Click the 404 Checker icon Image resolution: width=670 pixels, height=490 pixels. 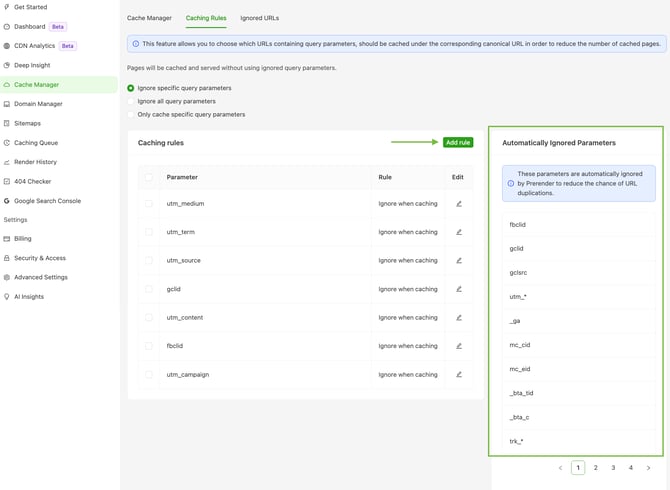[6, 181]
